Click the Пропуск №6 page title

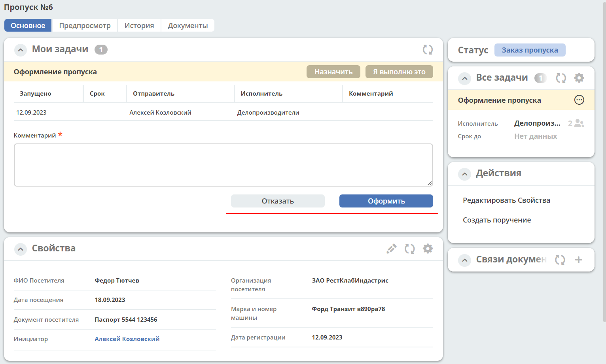tap(28, 8)
